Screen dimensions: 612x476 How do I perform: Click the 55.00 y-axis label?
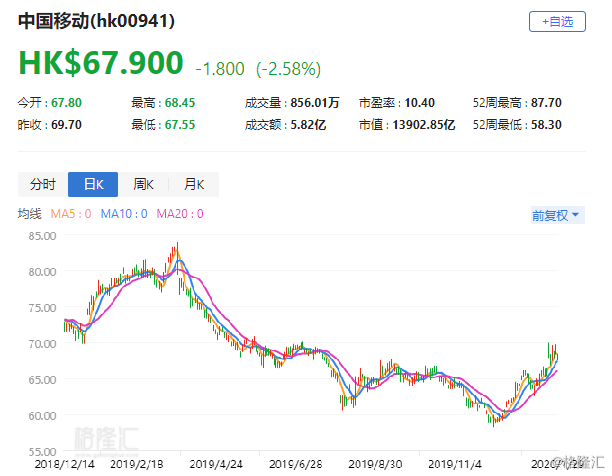click(x=42, y=452)
